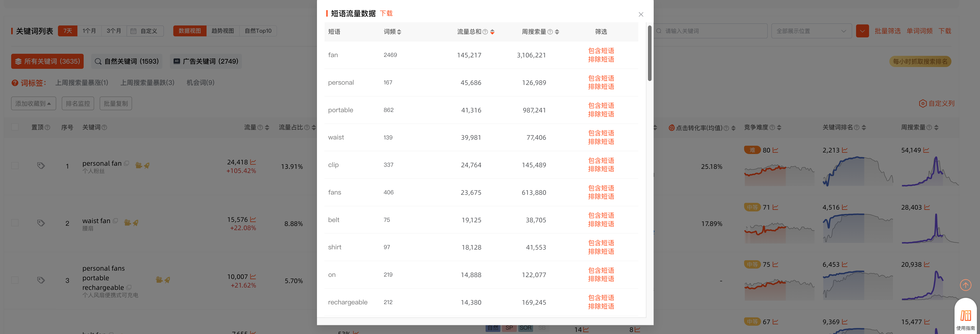Open the 全部展示位置 dropdown
The width and height of the screenshot is (980, 334).
[x=811, y=31]
